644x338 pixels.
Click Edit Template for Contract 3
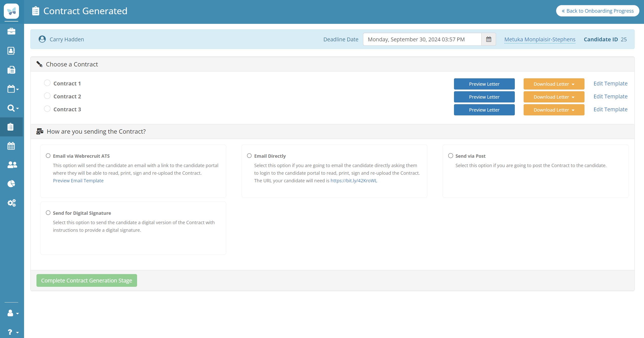click(610, 109)
